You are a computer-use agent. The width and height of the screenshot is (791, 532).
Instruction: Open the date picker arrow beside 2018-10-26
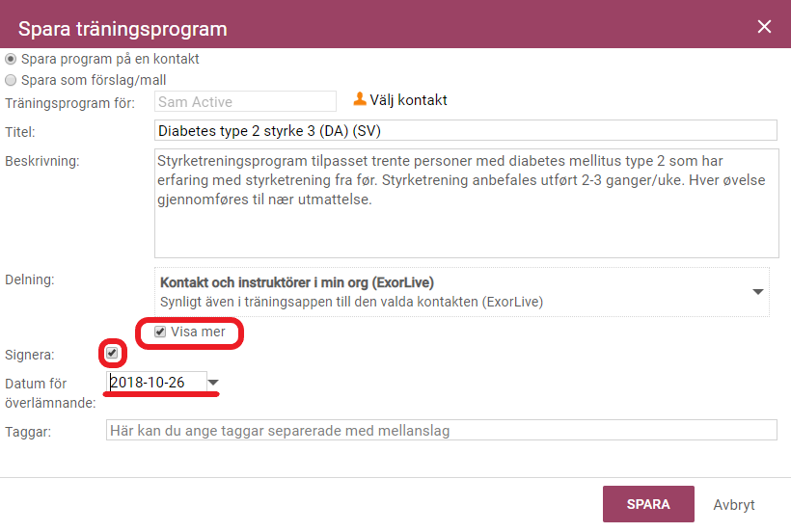[213, 383]
